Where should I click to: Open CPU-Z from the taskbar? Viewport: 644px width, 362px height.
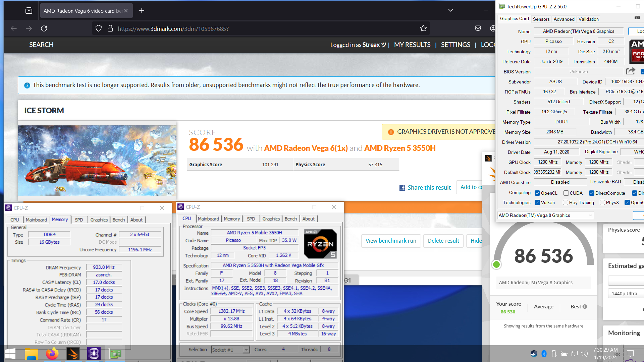point(94,354)
